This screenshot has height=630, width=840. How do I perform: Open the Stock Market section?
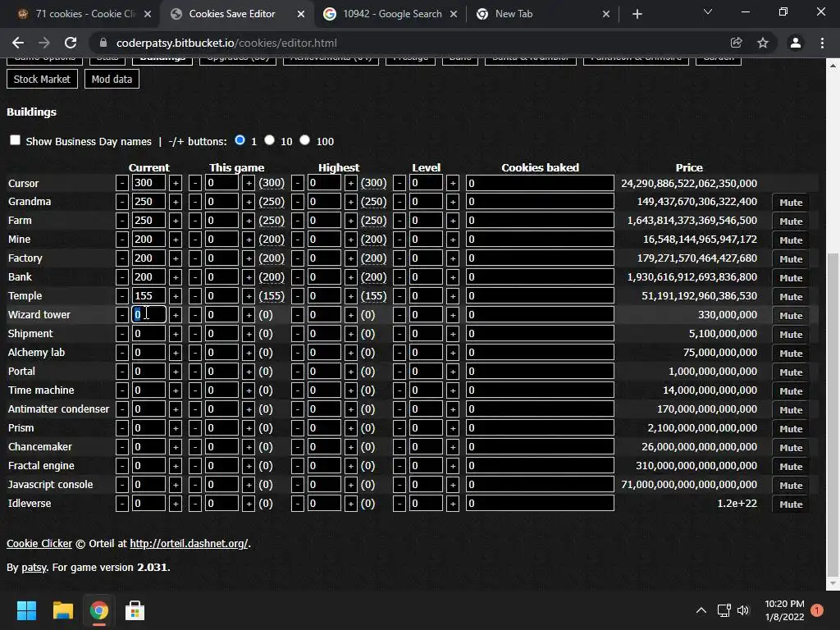pyautogui.click(x=42, y=80)
